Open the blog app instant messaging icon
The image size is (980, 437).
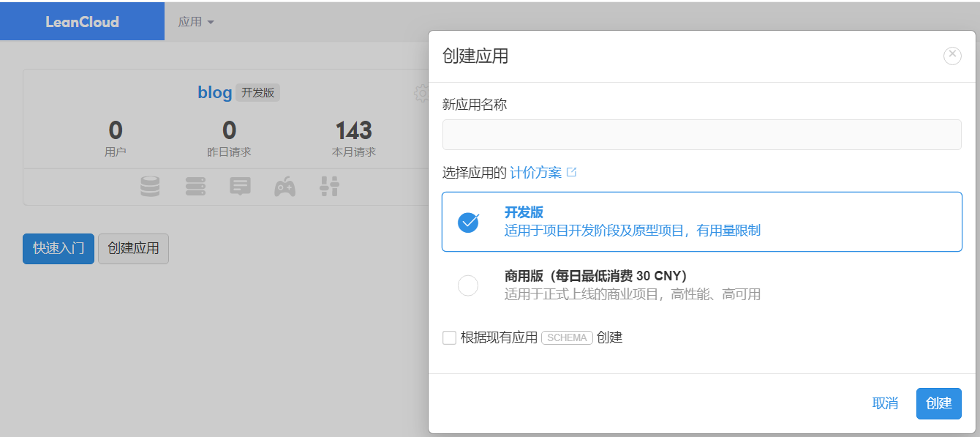point(241,187)
